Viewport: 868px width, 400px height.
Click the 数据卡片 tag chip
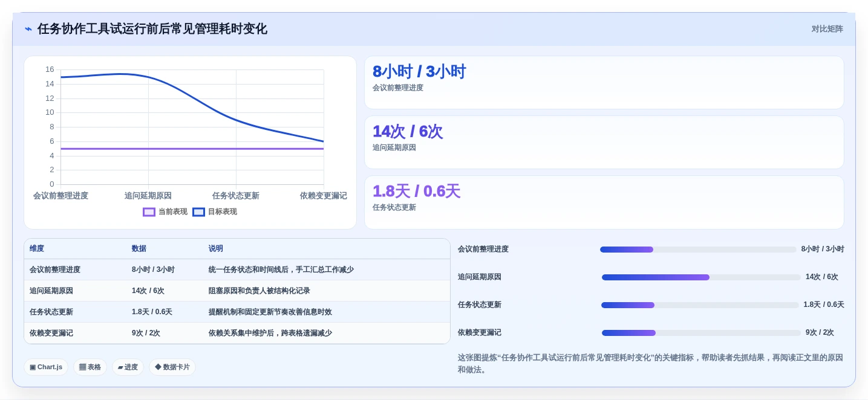click(x=172, y=367)
